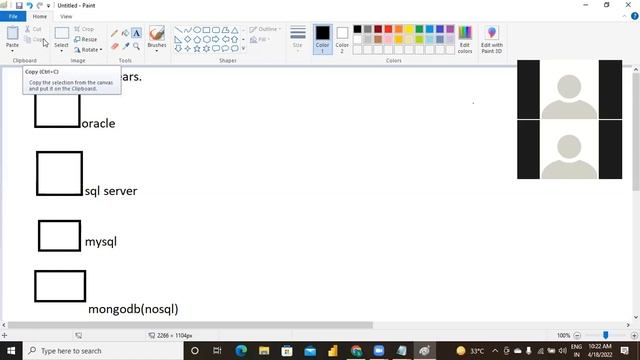Click the Brushes tool icon
640x360 pixels.
pyautogui.click(x=157, y=33)
